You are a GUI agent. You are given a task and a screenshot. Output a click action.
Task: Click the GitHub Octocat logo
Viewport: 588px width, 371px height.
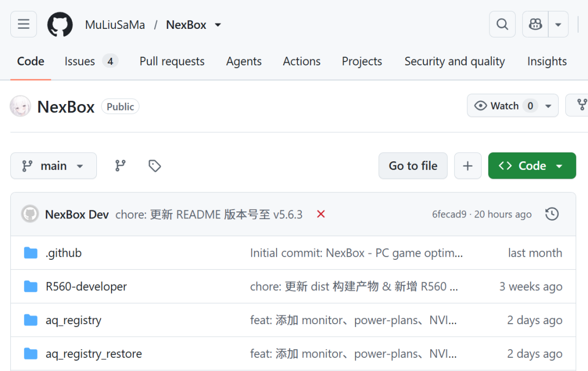click(x=60, y=25)
